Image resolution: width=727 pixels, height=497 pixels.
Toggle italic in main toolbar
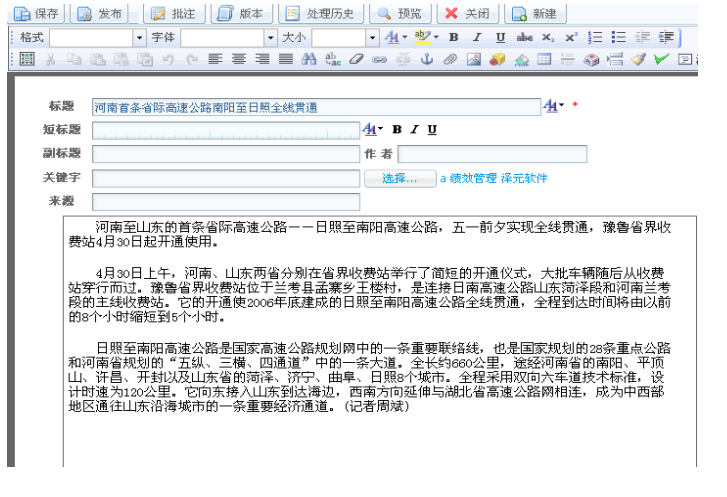coord(477,38)
